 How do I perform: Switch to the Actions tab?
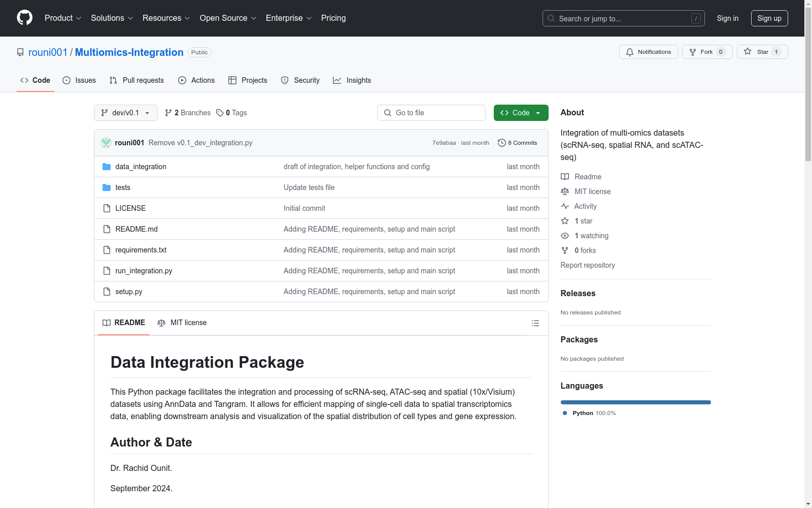(x=197, y=80)
